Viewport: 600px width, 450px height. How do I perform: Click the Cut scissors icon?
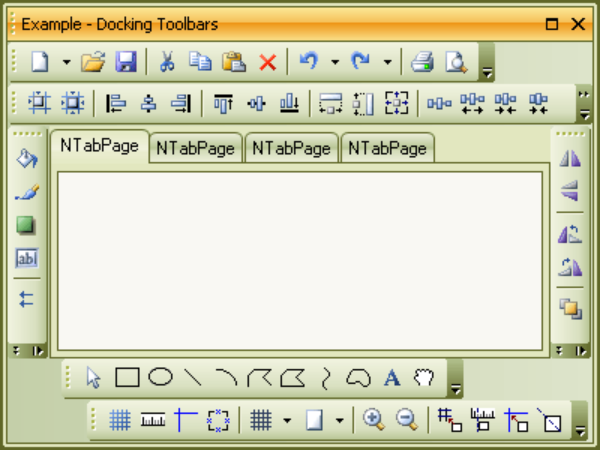167,62
